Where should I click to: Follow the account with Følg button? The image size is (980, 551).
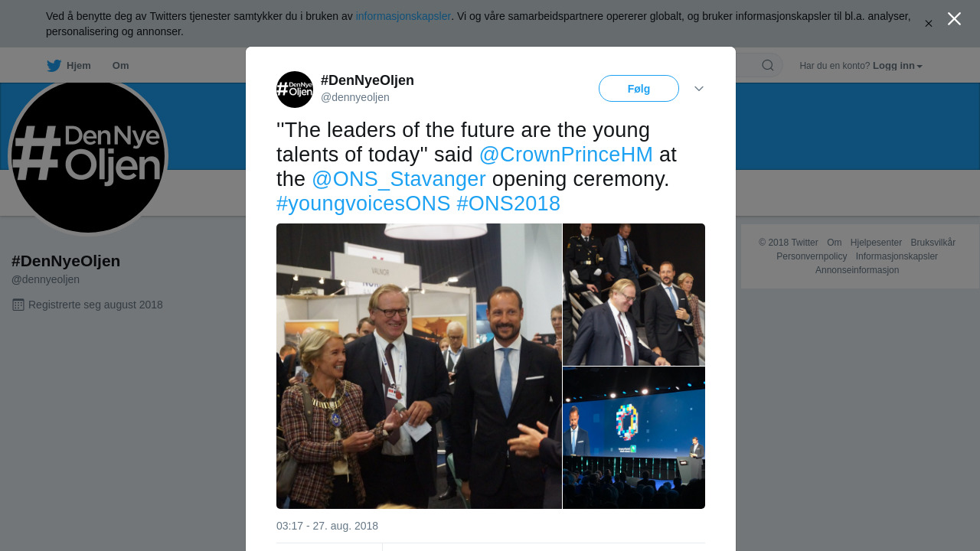click(x=639, y=89)
